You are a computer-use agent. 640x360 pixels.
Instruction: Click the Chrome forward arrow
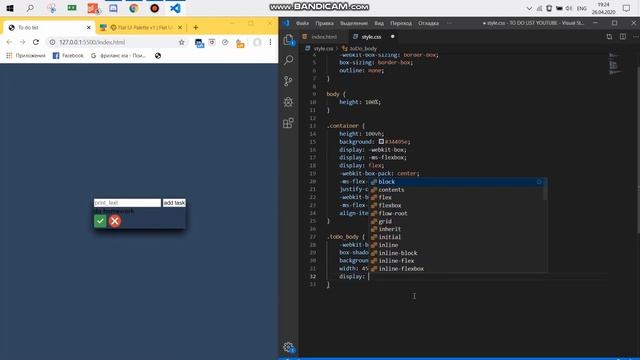tap(22, 42)
